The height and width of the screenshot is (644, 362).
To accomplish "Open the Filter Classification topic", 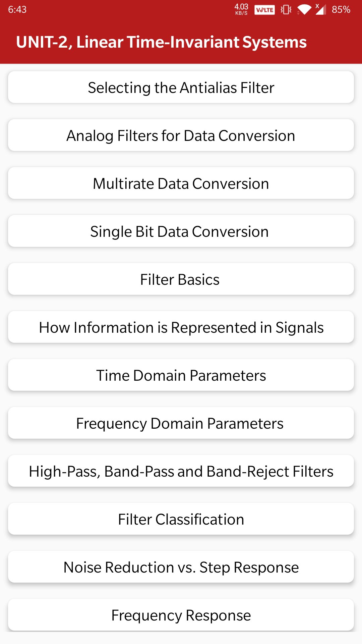I will tap(181, 519).
